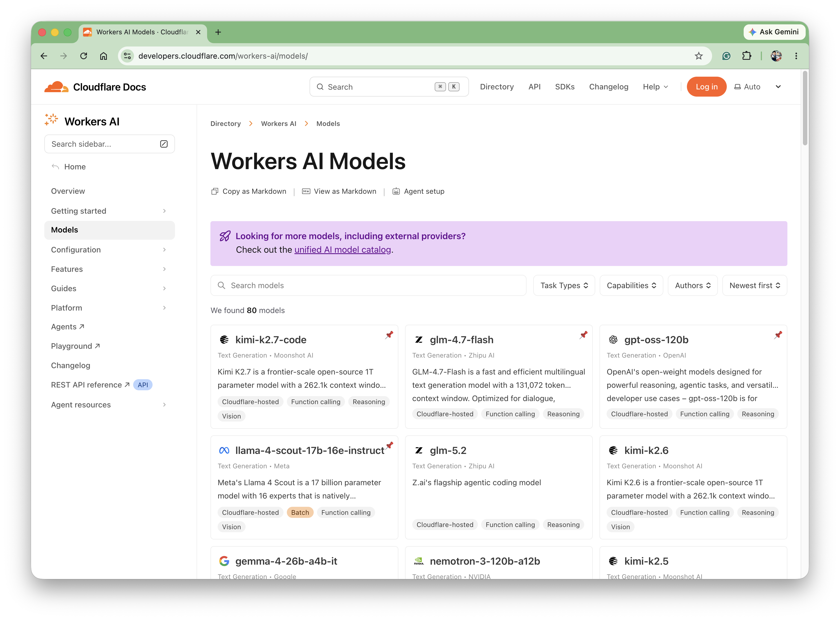Follow the unified AI model catalog link

pyautogui.click(x=342, y=250)
